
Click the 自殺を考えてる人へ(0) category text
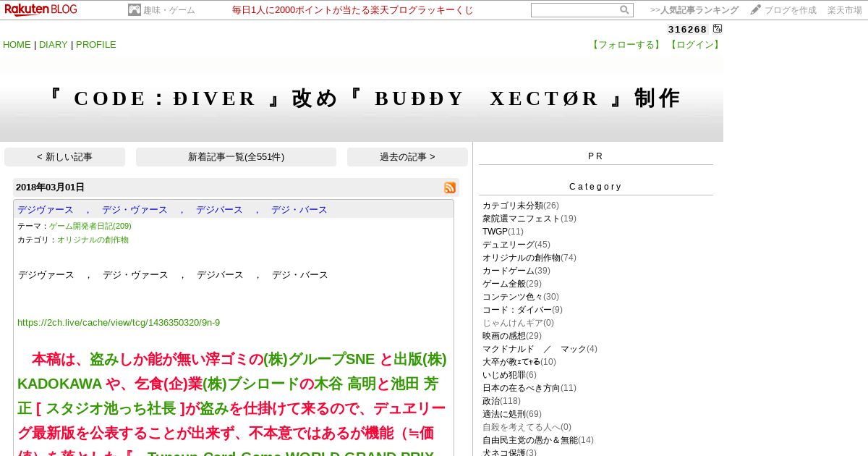pos(527,427)
